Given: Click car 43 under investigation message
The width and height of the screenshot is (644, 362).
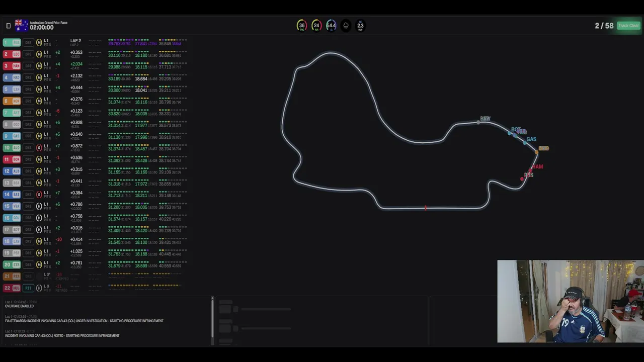Looking at the screenshot, I should [x=84, y=321].
